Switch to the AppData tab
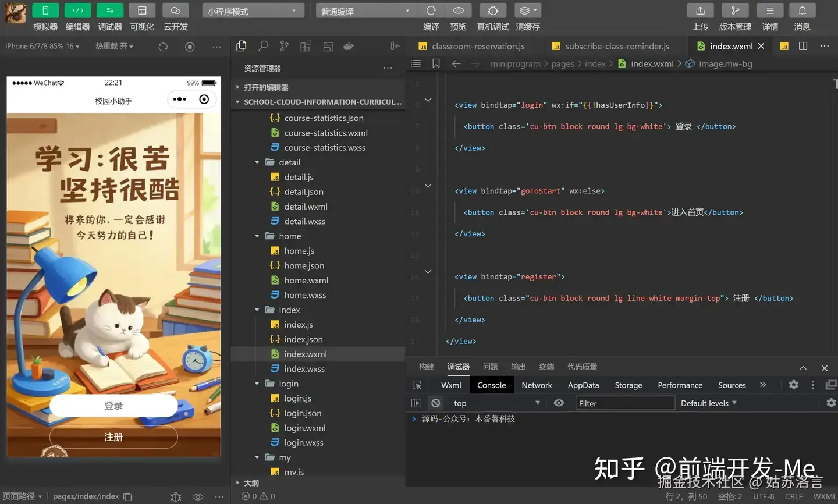Viewport: 838px width, 504px height. 583,385
